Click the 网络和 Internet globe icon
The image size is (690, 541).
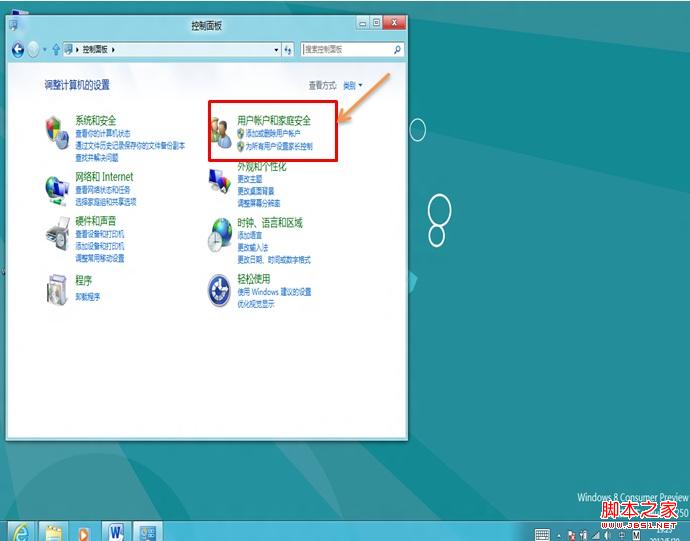click(57, 191)
